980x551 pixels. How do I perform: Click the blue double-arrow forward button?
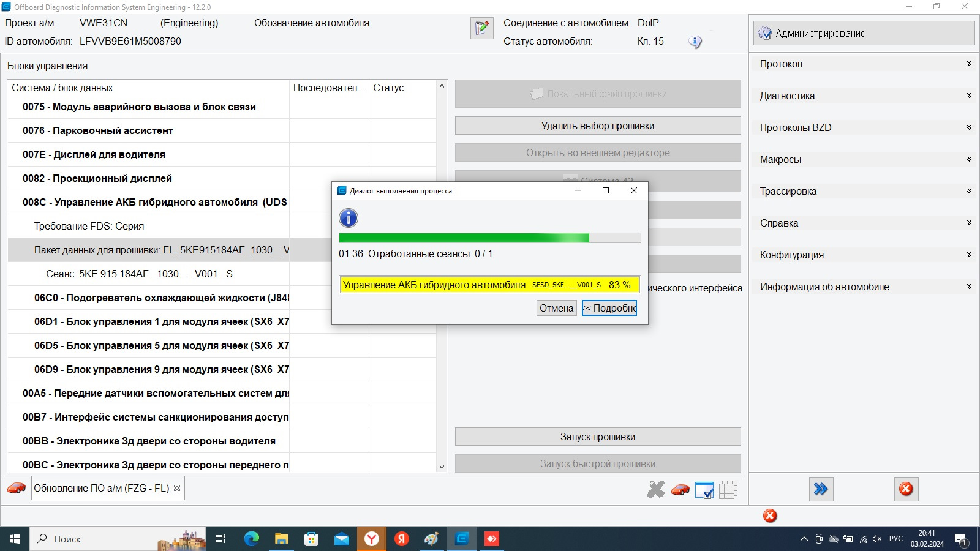pyautogui.click(x=821, y=489)
